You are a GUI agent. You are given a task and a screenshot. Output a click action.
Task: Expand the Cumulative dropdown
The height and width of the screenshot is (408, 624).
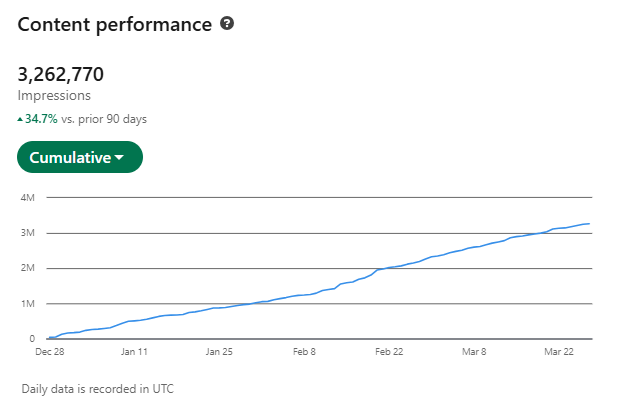pos(80,157)
